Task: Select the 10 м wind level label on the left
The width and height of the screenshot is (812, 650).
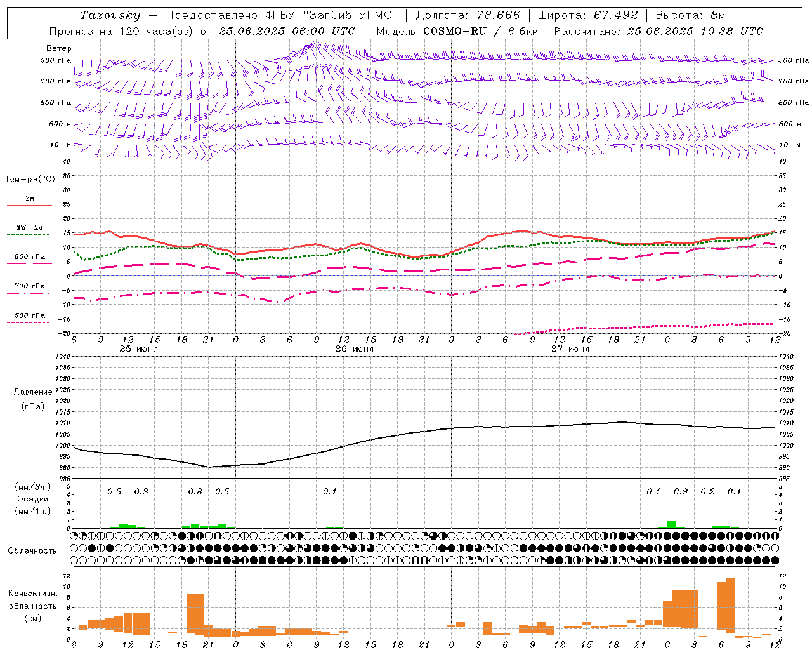Action: (x=61, y=145)
